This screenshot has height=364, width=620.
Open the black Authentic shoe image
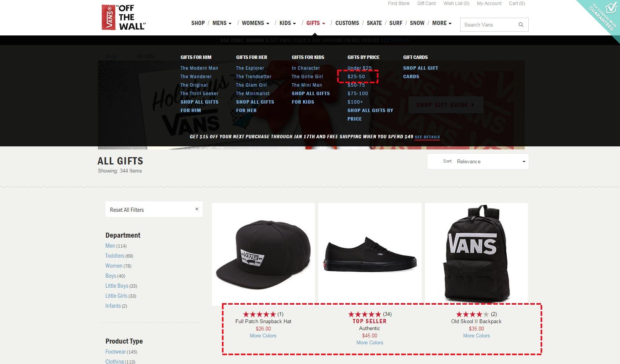click(370, 254)
